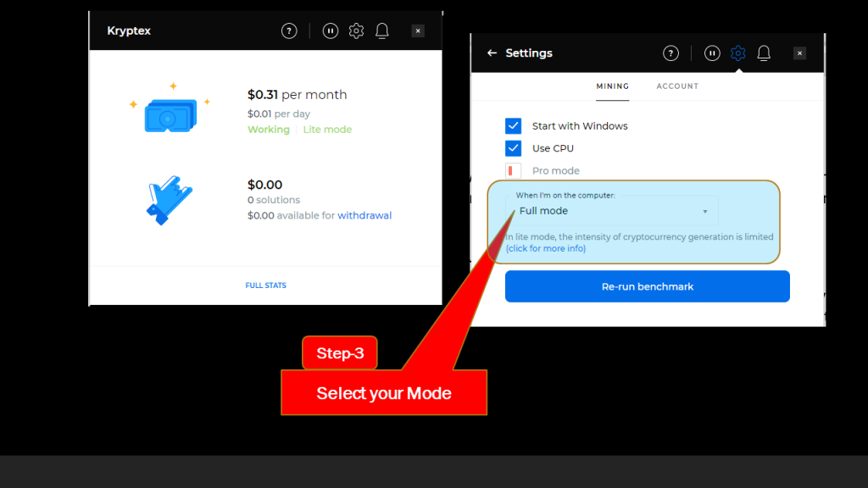The width and height of the screenshot is (868, 488).
Task: Open help in the Settings window
Action: tap(671, 53)
